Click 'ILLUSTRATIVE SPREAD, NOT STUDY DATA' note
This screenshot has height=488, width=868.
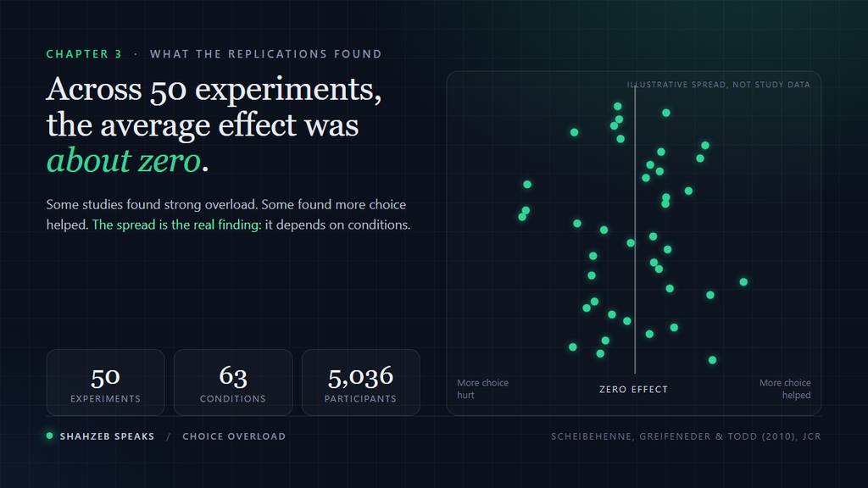click(x=719, y=85)
